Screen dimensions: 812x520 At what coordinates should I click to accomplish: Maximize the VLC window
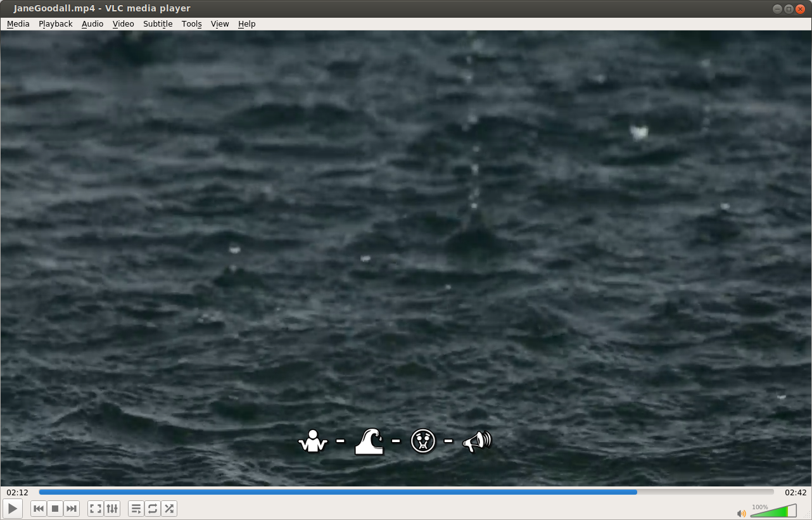(789, 9)
